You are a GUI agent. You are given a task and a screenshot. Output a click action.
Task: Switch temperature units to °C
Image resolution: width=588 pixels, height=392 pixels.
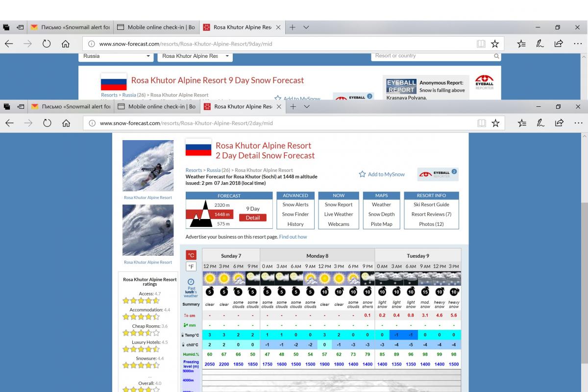[x=191, y=255]
